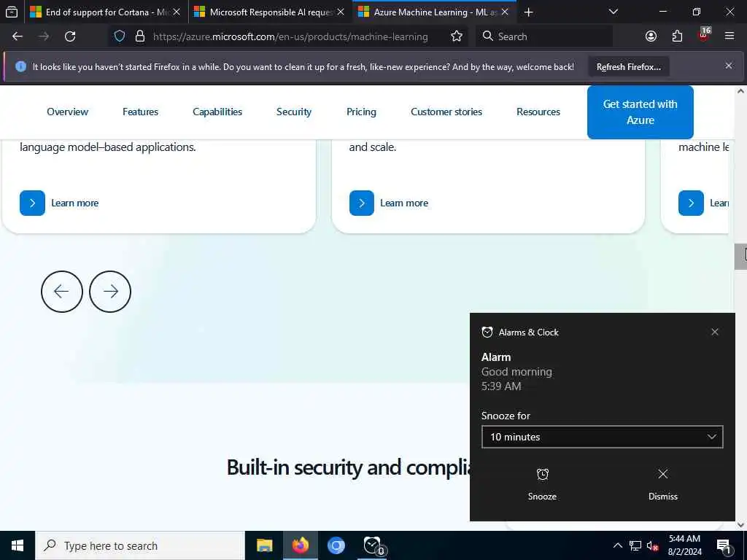
Task: Jump to Features section
Action: point(141,112)
